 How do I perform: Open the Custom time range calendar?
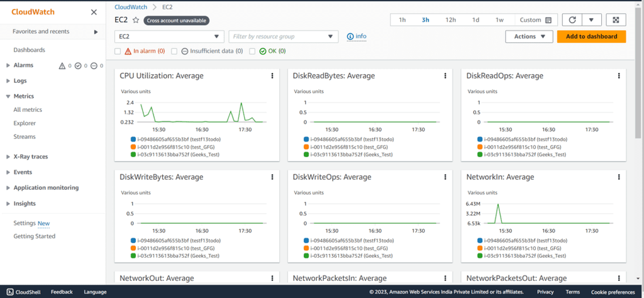pyautogui.click(x=536, y=19)
